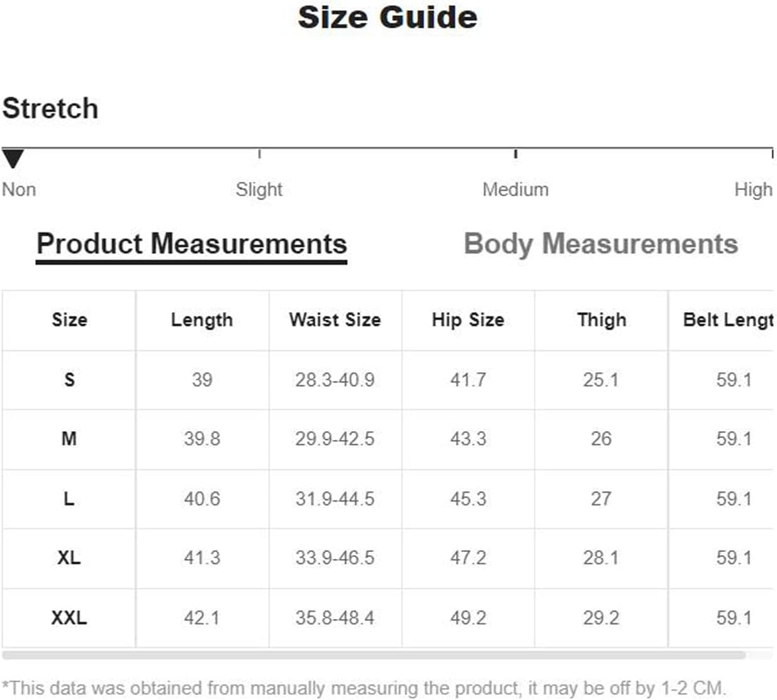Click the Thigh column header
The image size is (777, 700).
601,320
